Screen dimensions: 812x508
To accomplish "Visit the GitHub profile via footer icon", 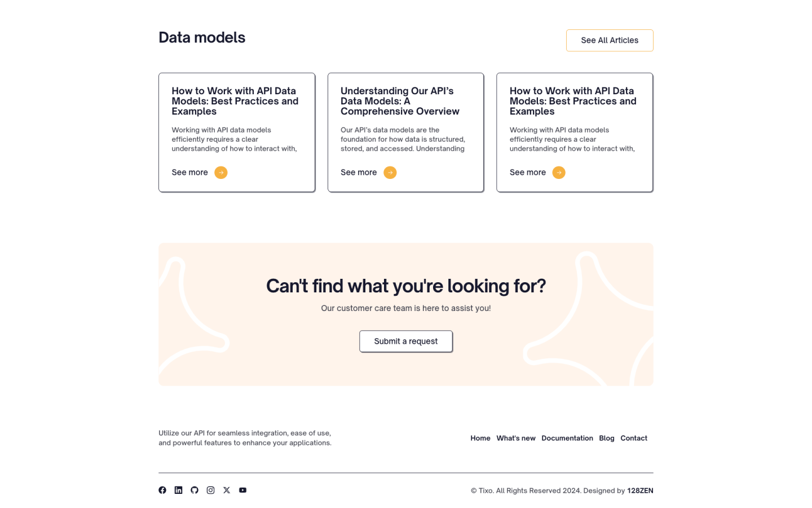I will tap(195, 490).
